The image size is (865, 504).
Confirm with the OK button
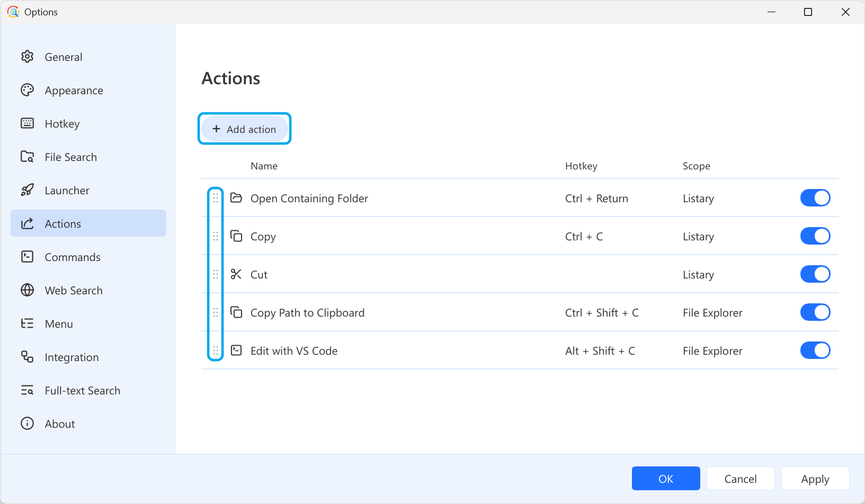point(666,479)
